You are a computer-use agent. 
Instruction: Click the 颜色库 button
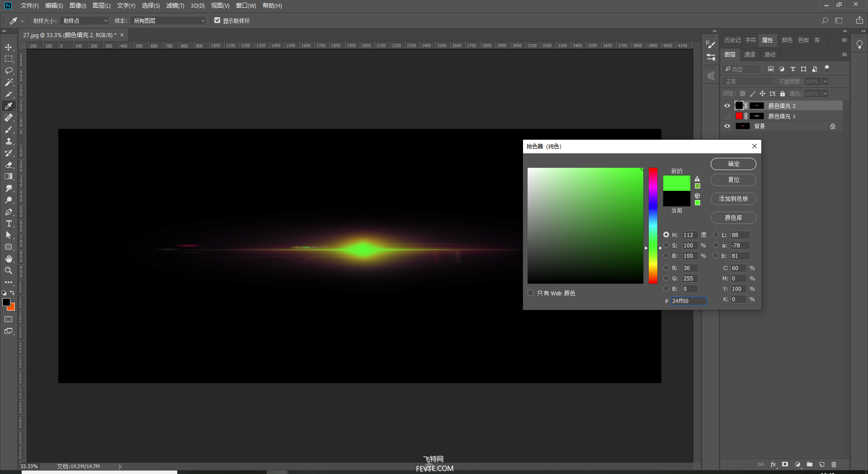(733, 218)
